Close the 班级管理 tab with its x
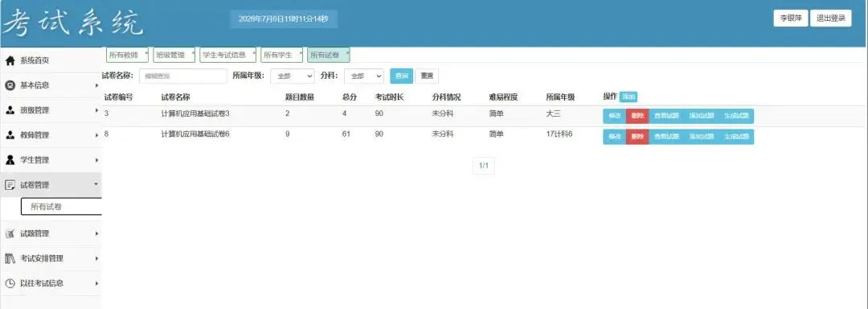The width and height of the screenshot is (868, 309). click(193, 52)
